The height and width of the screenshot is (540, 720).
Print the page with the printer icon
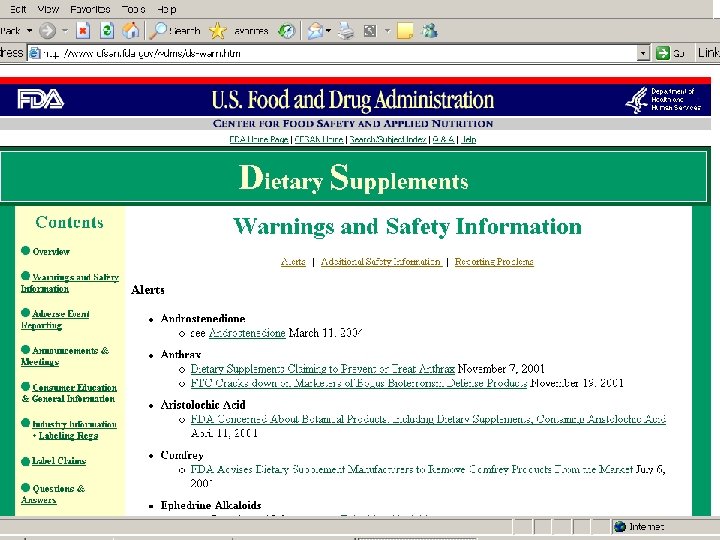pos(346,31)
